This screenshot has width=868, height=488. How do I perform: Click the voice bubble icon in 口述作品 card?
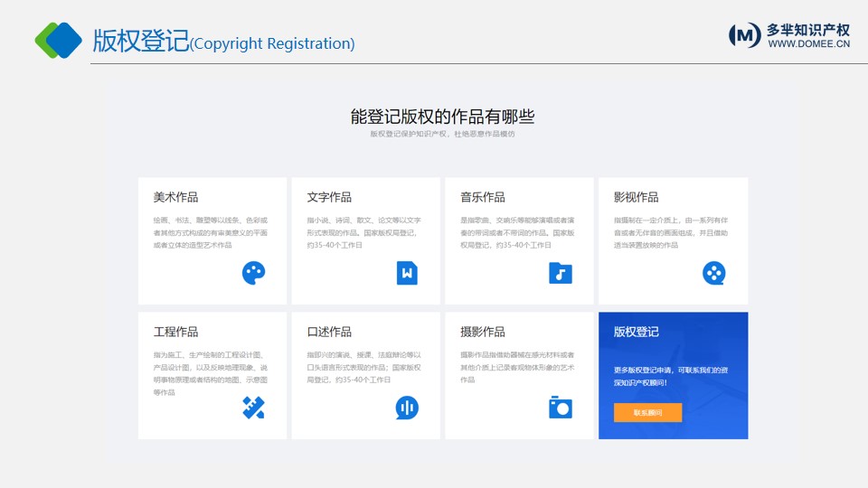pos(407,408)
